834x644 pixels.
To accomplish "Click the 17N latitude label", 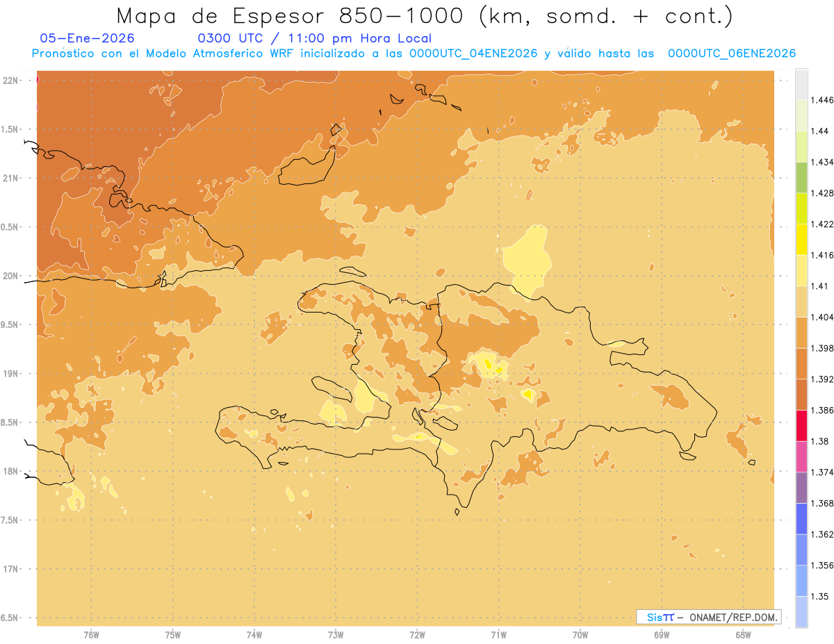I will click(10, 569).
